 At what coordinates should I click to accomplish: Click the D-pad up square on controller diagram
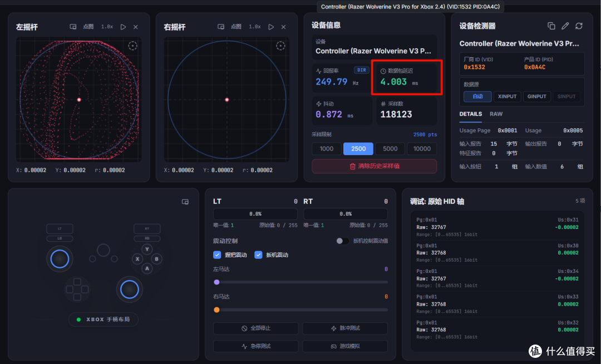coord(77,282)
